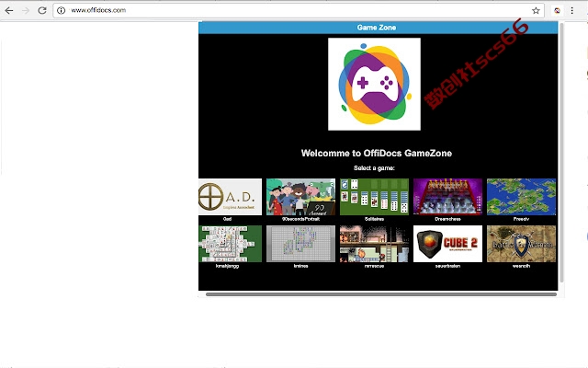Open the 90secondsPortrait game thumbnail
Screen dimensions: 588x368
[300, 197]
